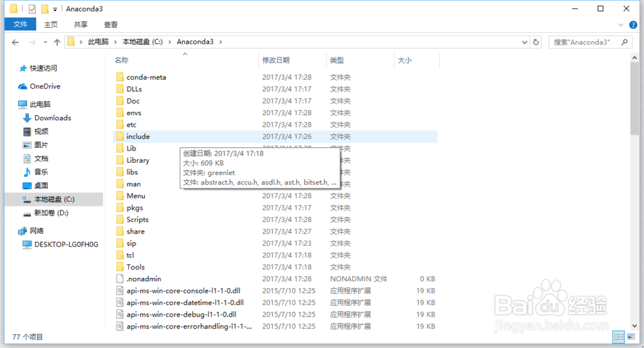Open Quick access star in sidebar
The image size is (644, 348).
[x=23, y=68]
